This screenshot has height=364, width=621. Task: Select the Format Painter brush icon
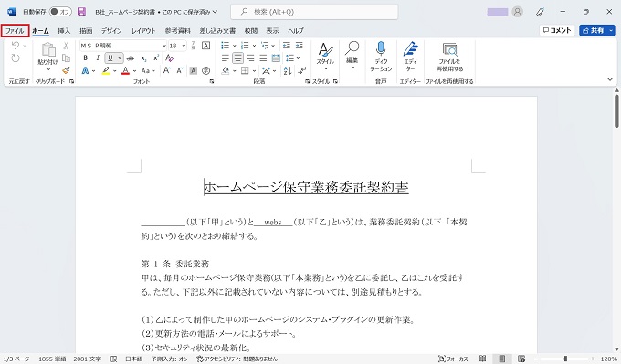[66, 70]
